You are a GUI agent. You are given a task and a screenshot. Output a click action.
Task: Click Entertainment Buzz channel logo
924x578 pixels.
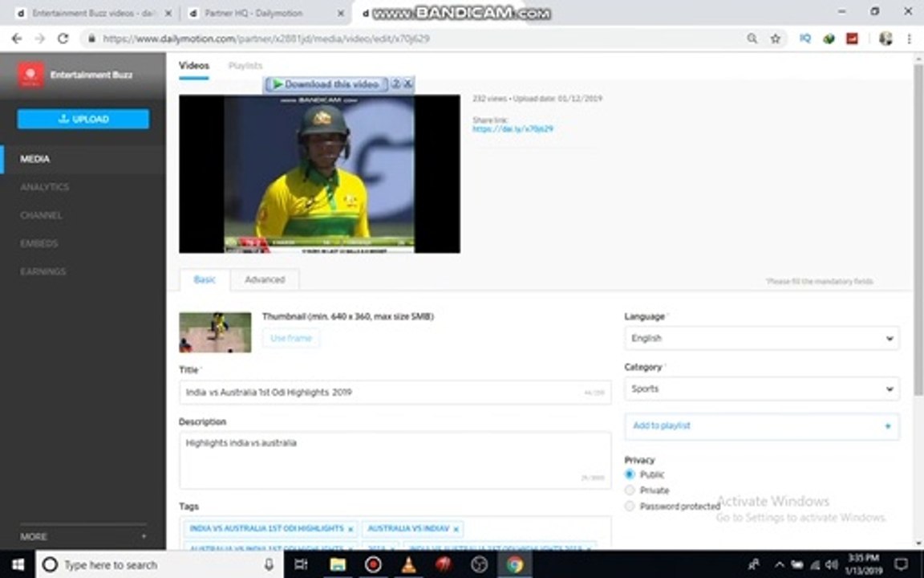[30, 75]
